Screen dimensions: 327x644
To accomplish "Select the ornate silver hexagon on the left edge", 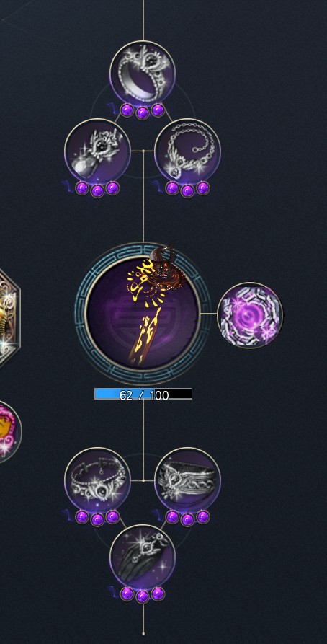I will [9, 317].
